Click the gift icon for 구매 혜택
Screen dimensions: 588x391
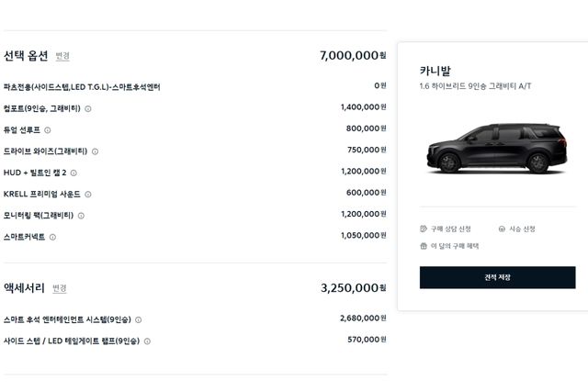coord(424,246)
